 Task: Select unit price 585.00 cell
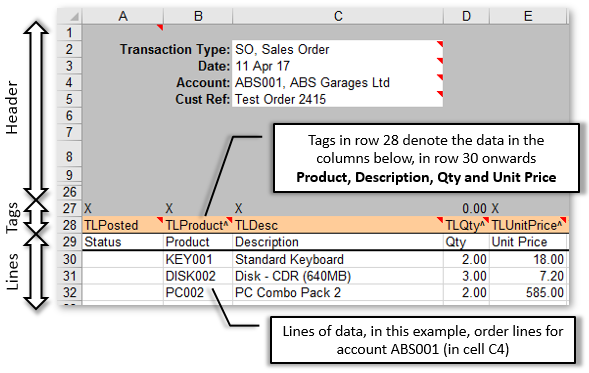(529, 293)
